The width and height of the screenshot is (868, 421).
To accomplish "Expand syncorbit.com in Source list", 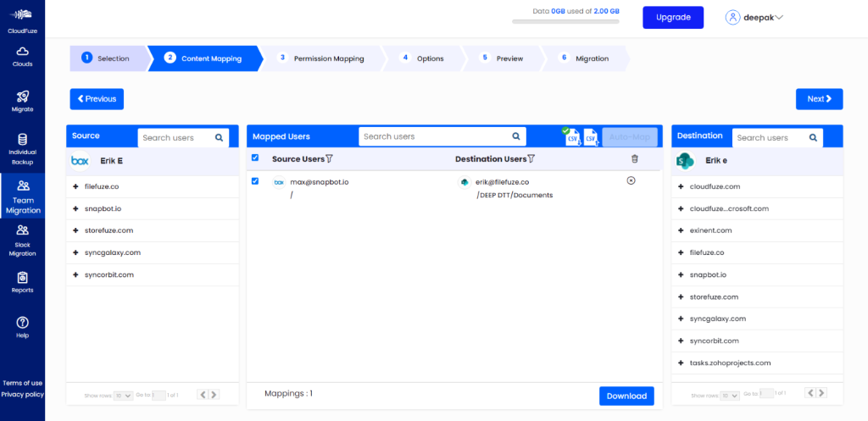I will 75,274.
